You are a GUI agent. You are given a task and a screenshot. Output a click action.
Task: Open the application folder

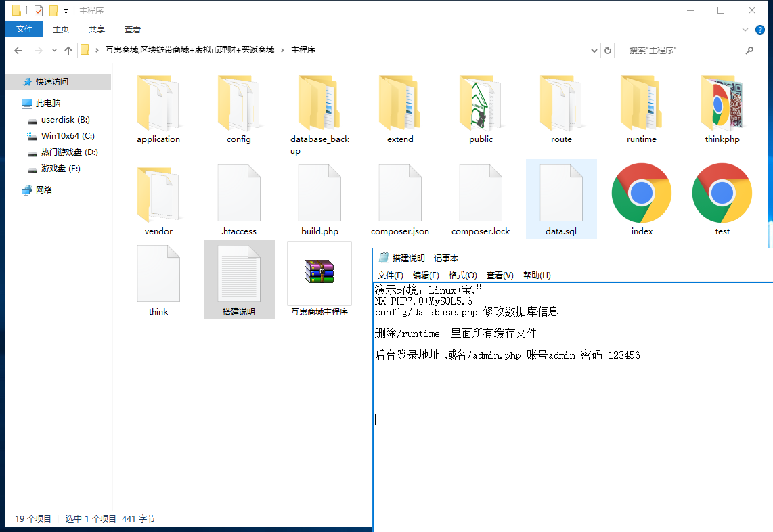[158, 108]
